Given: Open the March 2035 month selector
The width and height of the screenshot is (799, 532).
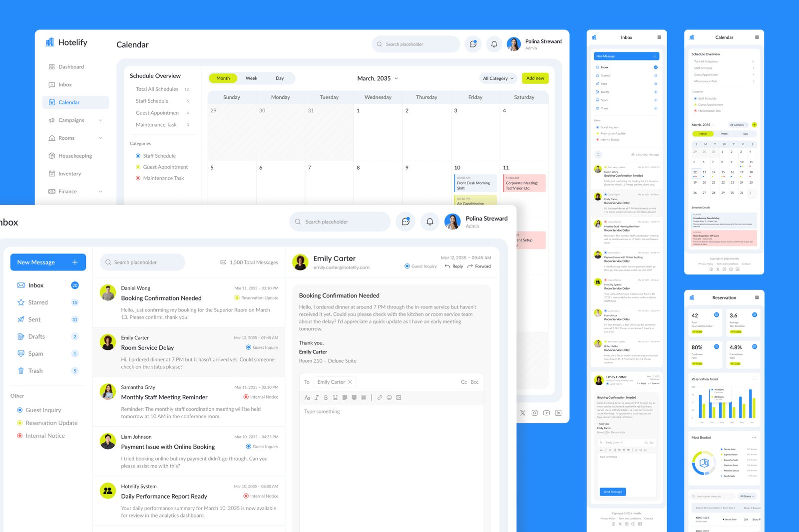Looking at the screenshot, I should tap(377, 78).
